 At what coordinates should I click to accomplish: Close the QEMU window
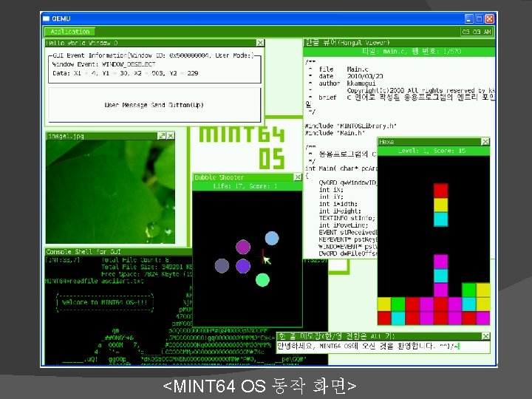pyautogui.click(x=489, y=18)
